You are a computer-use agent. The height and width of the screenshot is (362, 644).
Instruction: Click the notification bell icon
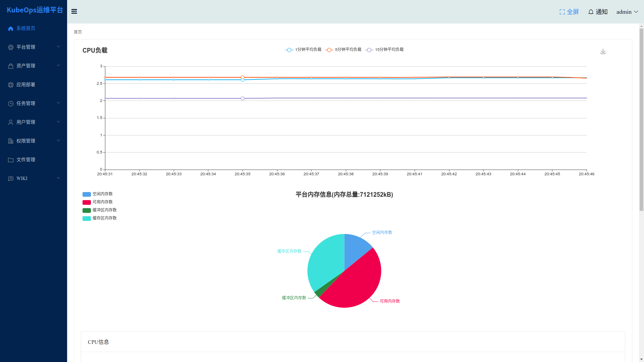[x=591, y=12]
